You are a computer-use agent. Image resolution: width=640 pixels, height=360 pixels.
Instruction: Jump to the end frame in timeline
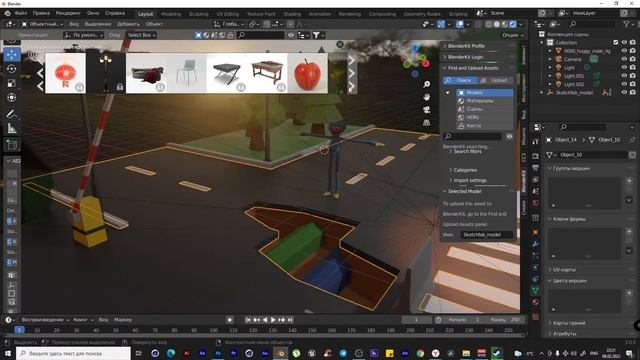pos(290,320)
